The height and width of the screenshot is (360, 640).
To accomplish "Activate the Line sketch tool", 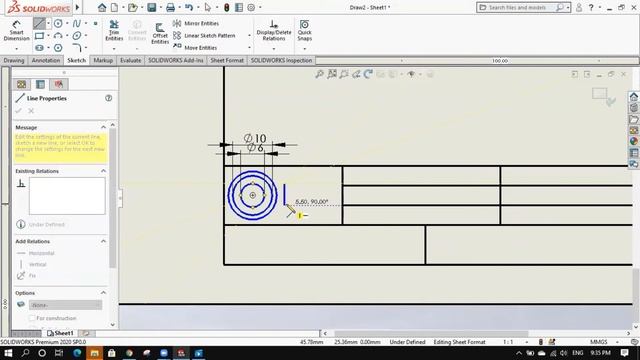I will click(39, 24).
